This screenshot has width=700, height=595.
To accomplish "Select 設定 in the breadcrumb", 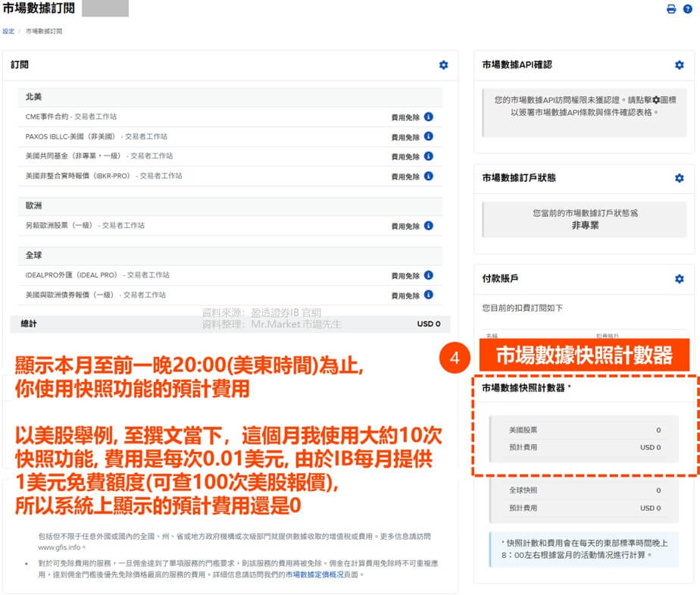I will pos(8,32).
